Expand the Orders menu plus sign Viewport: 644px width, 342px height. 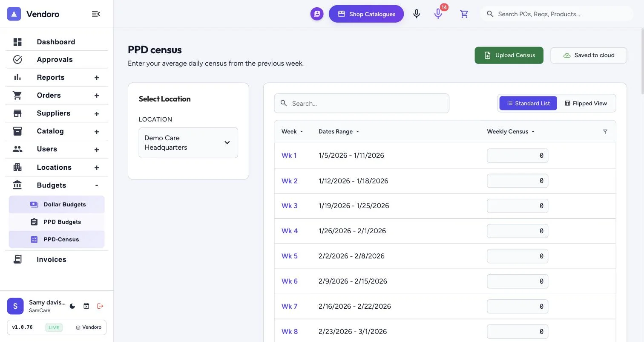tap(97, 96)
